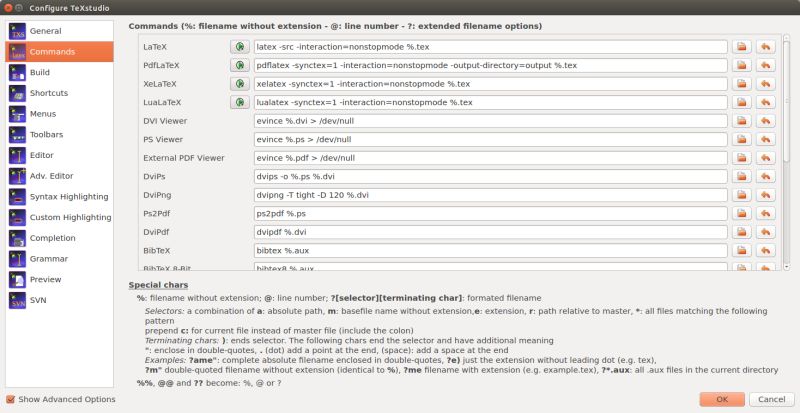Click the green run icon for LuaLaTeX
The image size is (800, 413).
[240, 102]
